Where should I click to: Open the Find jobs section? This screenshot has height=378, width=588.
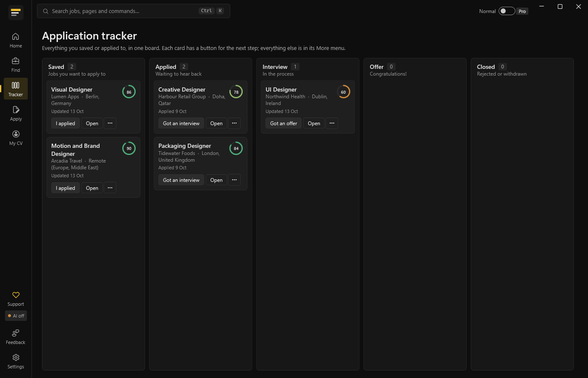coord(16,65)
